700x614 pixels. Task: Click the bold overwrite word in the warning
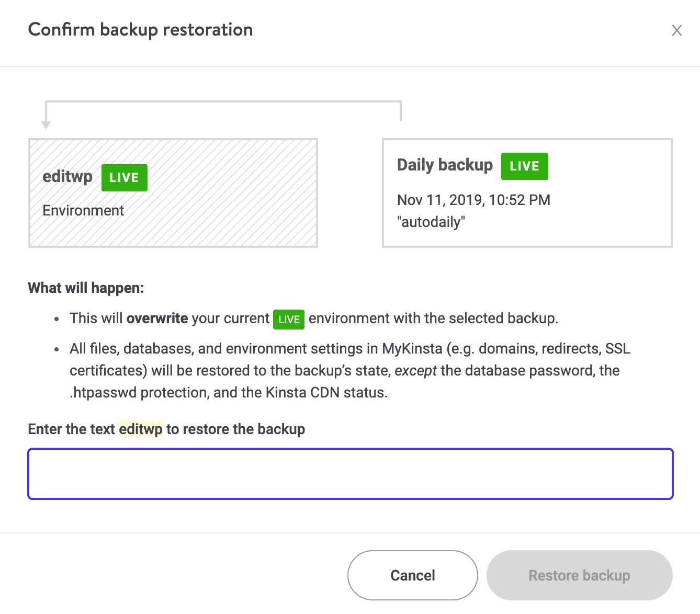coord(157,318)
